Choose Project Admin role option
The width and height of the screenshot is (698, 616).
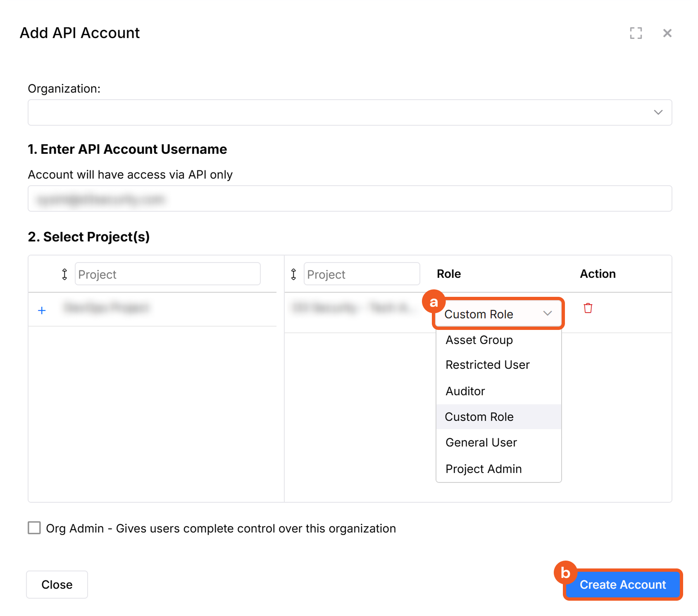click(484, 469)
